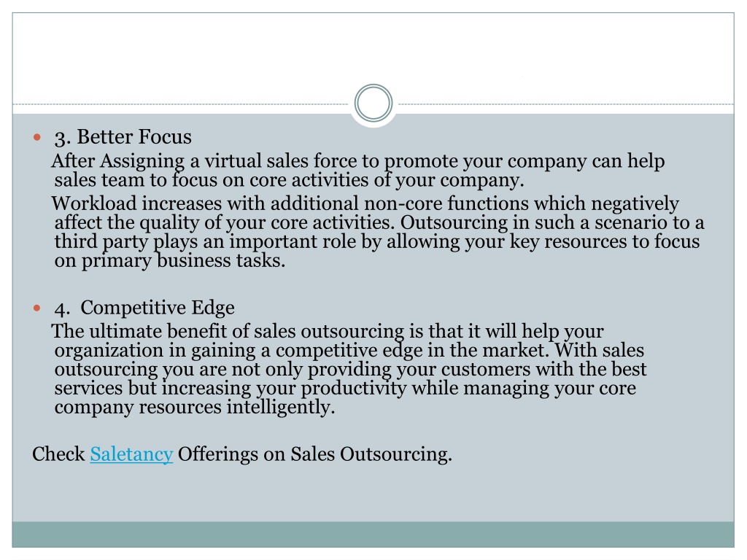Click the dashed divider left of circle
This screenshot has width=747, height=560.
(x=180, y=104)
